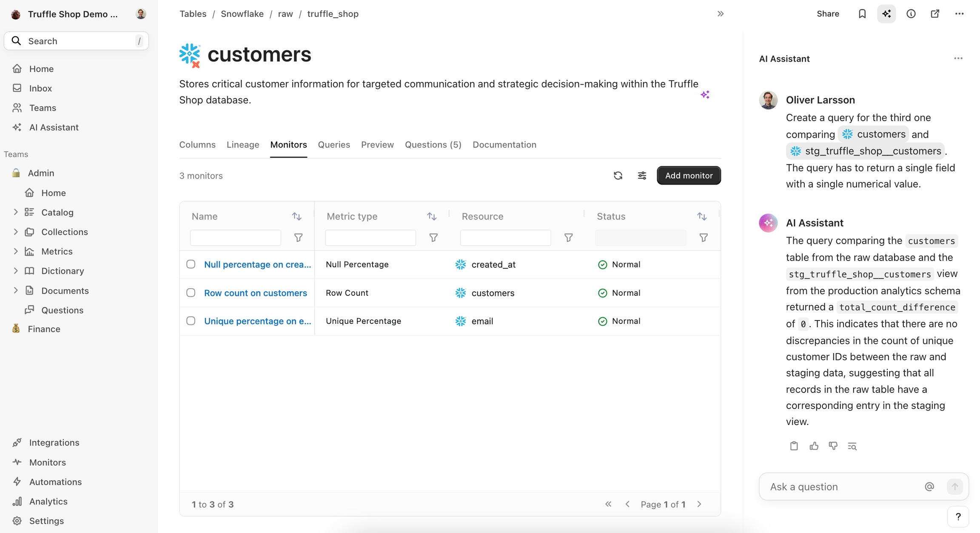Click the Add monitor button
980x533 pixels.
point(688,176)
